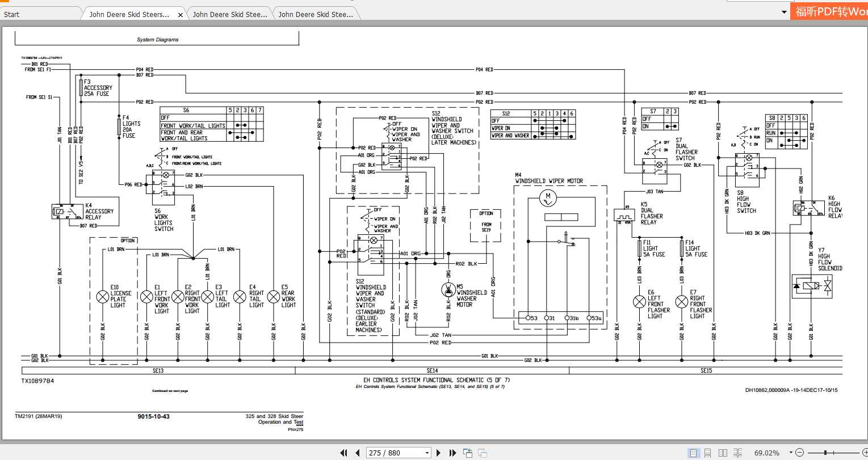Enable facing pages view mode

723,453
